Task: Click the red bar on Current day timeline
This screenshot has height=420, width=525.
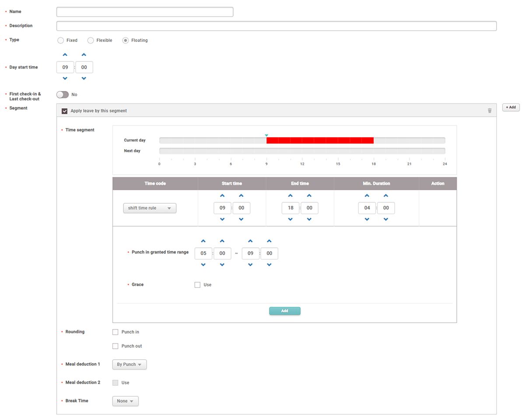Action: click(x=320, y=140)
